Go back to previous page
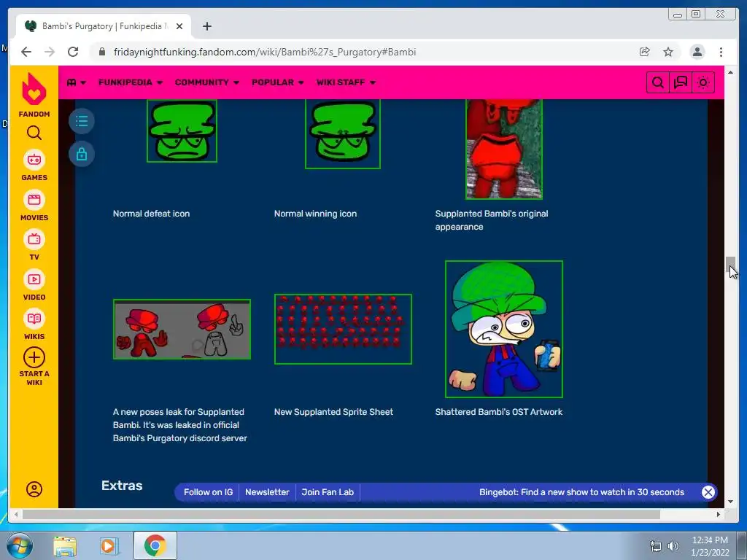 tap(26, 52)
